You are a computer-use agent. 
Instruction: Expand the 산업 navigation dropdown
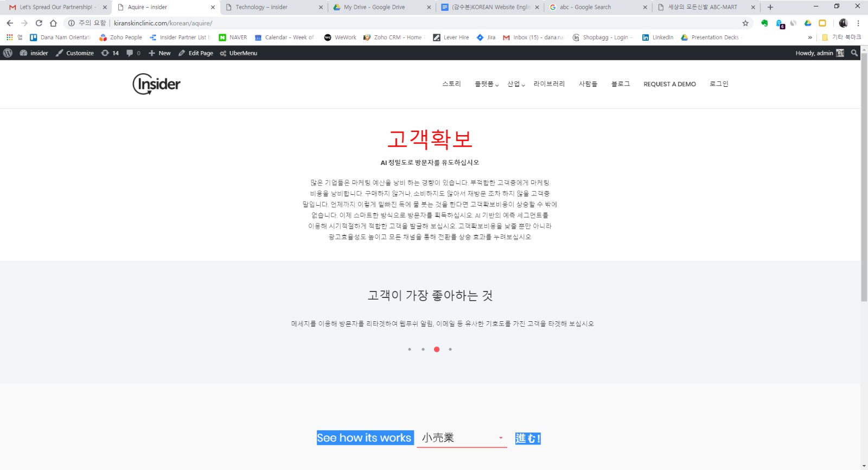[516, 84]
